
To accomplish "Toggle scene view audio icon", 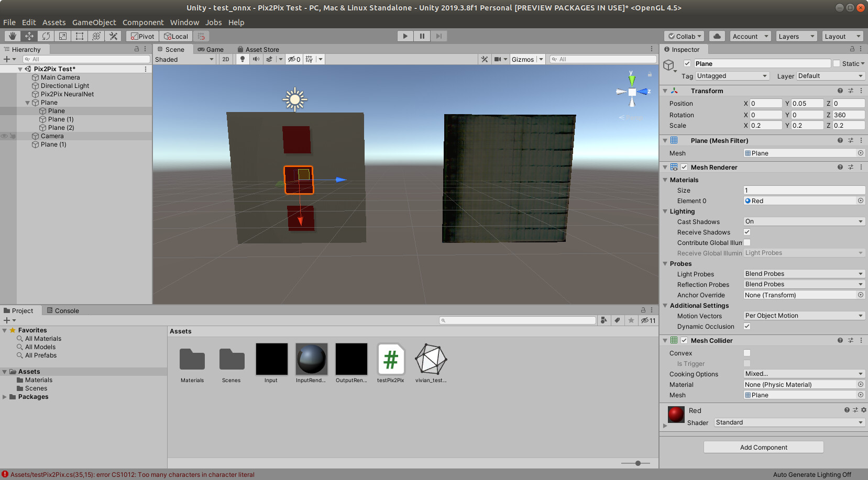I will pyautogui.click(x=256, y=59).
